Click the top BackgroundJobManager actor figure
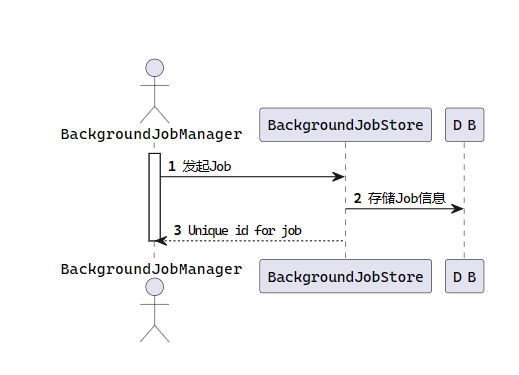 [x=154, y=91]
